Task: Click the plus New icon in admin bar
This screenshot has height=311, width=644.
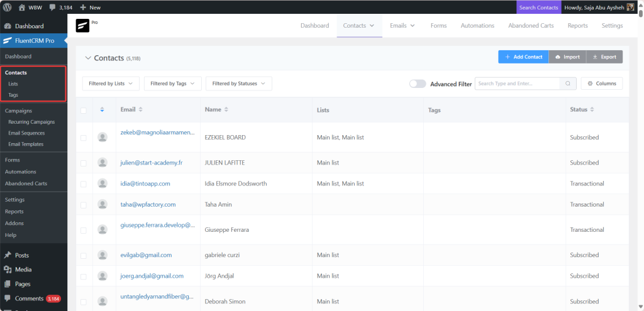Action: pos(83,8)
